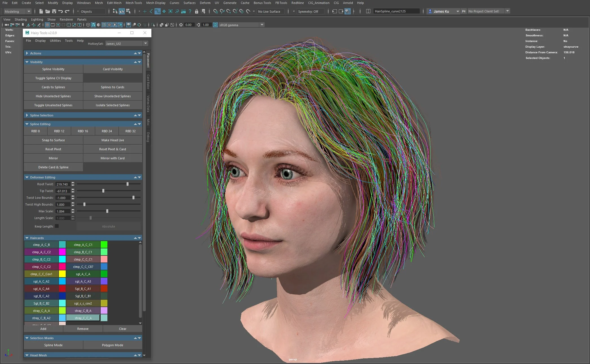Click the isolate select icon in panel toolbar
590x364 pixels.
pos(153,25)
